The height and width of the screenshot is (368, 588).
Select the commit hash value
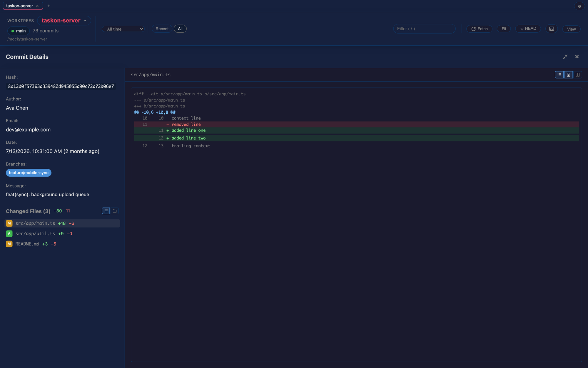click(61, 87)
